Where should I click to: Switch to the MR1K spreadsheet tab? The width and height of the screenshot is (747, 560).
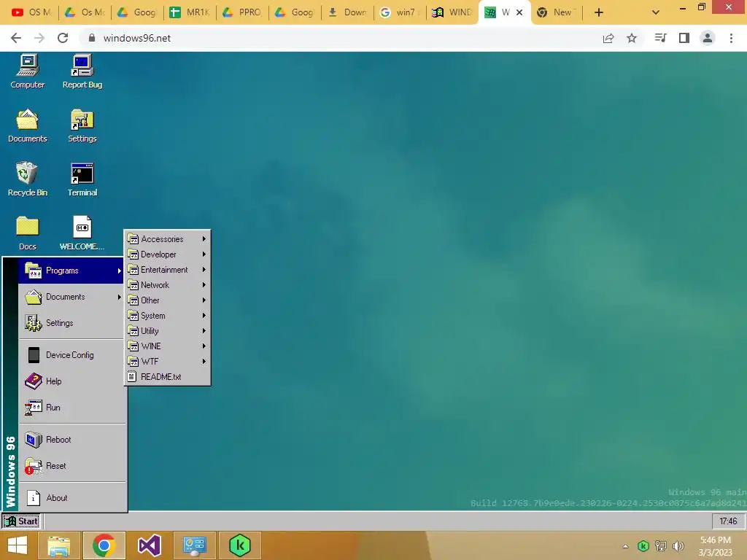pos(190,12)
